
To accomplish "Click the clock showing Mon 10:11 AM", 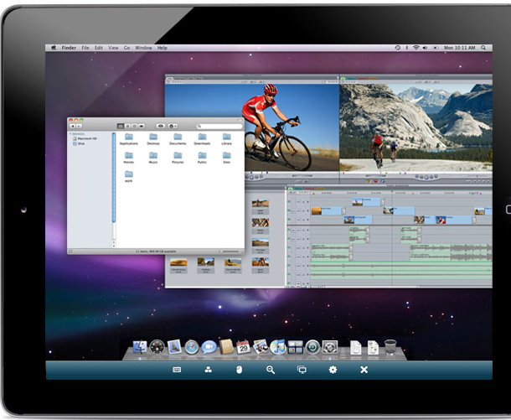I will pos(459,48).
